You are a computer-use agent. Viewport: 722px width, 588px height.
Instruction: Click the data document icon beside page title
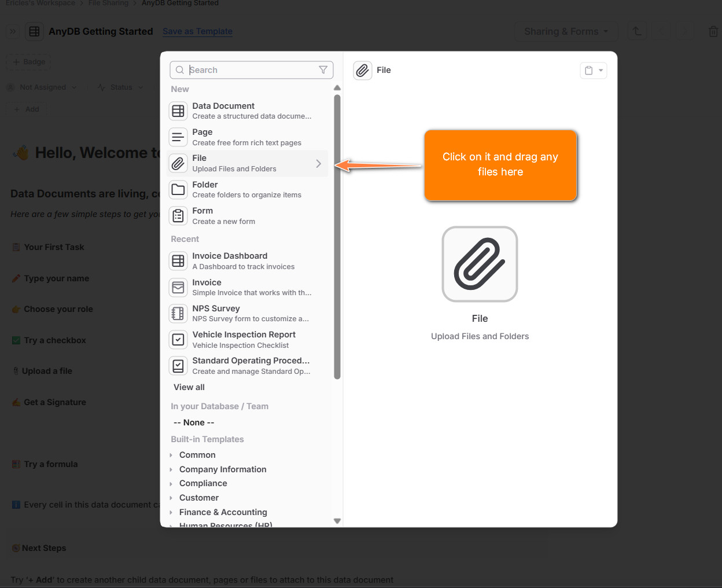35,32
